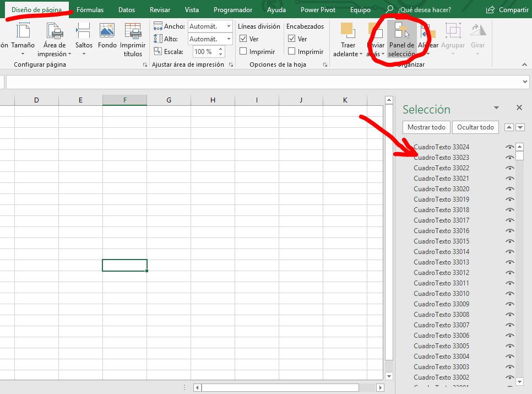Open the Panel de selección
This screenshot has height=394, width=532.
[x=401, y=40]
